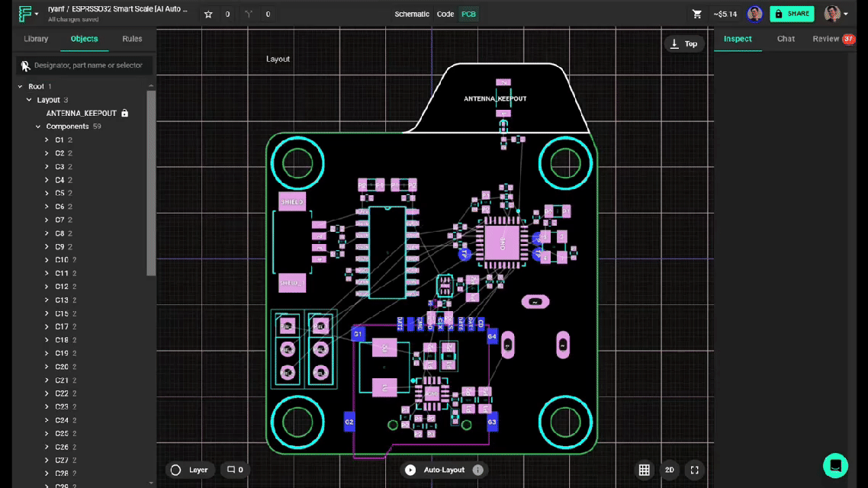868x488 pixels.
Task: Toggle the 2D view mode
Action: (x=670, y=470)
